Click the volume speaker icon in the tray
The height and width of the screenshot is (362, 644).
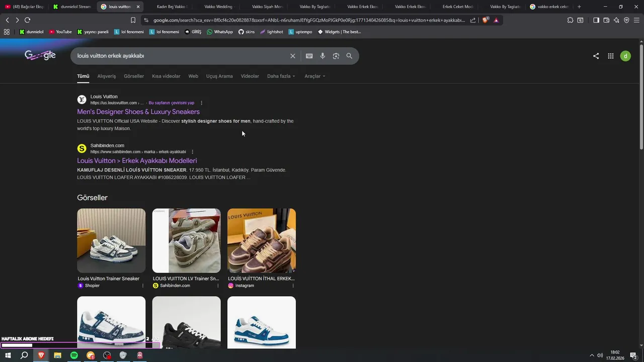tap(600, 355)
